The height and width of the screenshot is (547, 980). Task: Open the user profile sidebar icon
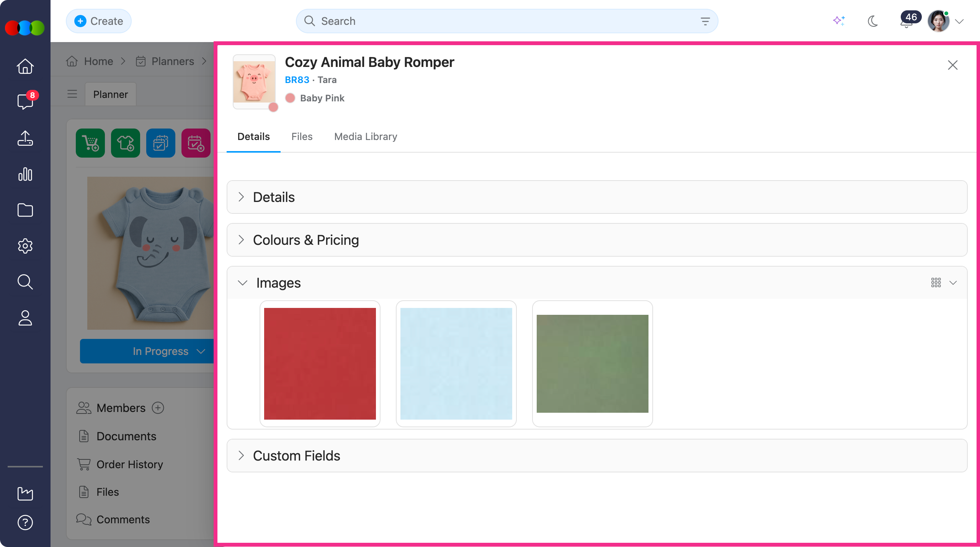tap(25, 318)
